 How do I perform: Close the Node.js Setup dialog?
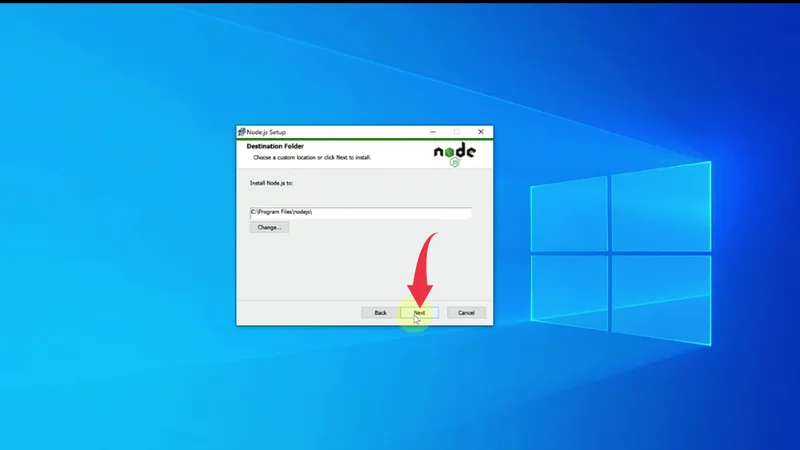tap(481, 132)
